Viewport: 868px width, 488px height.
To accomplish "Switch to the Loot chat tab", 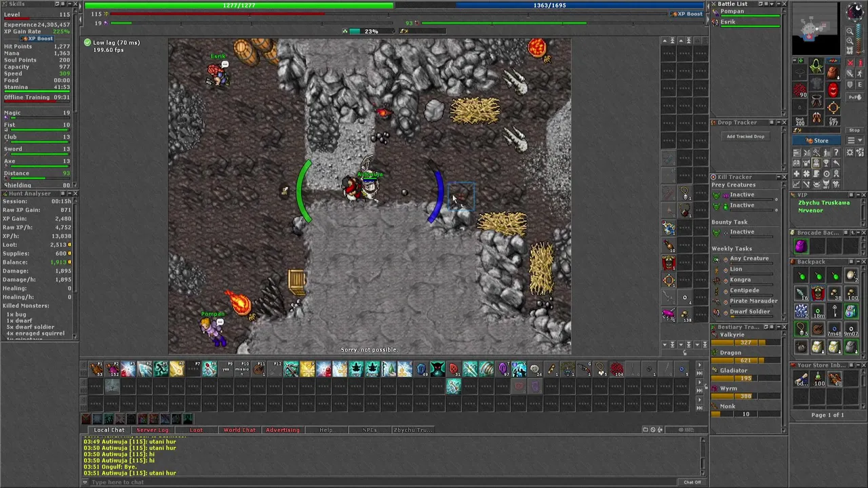I will (x=196, y=430).
